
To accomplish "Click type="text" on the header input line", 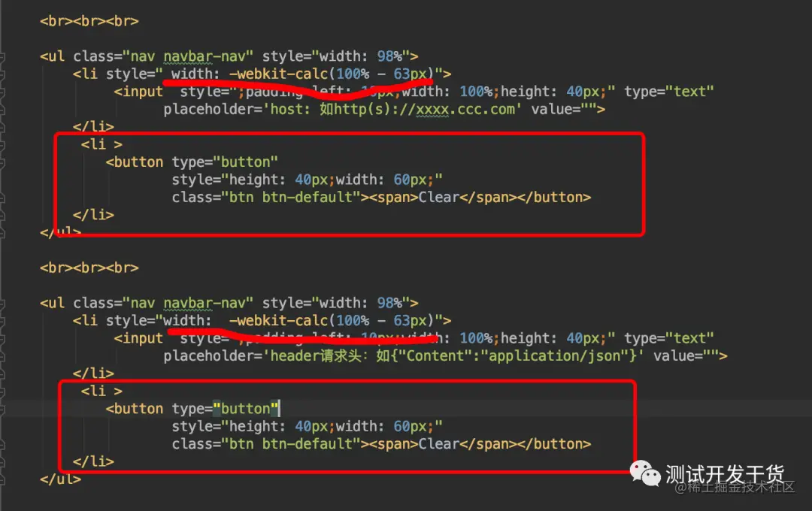I will [669, 339].
